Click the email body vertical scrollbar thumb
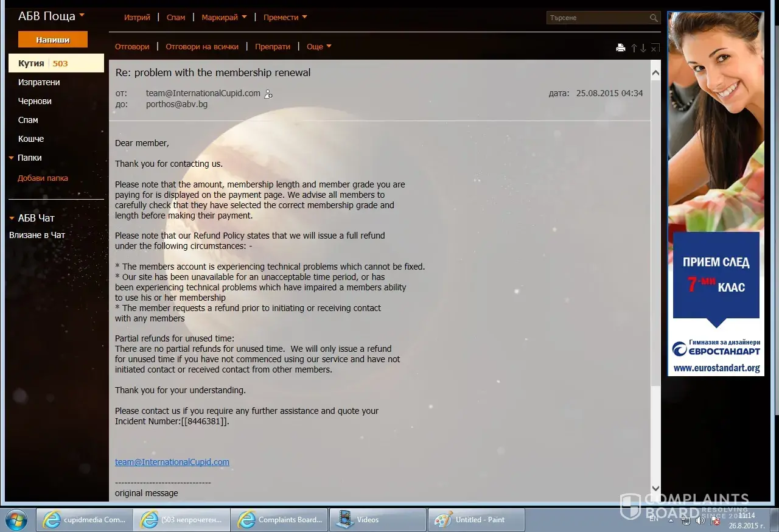Screen dimensions: 779x532 (x=655, y=233)
